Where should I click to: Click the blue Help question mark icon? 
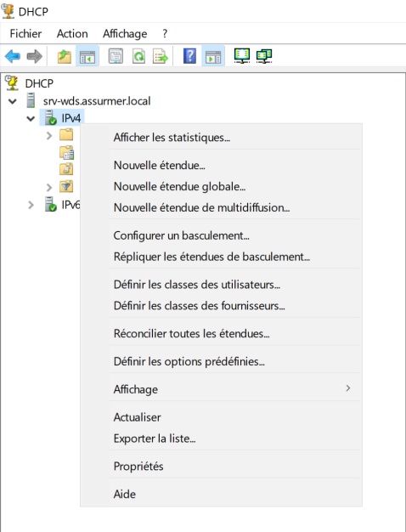pos(190,56)
